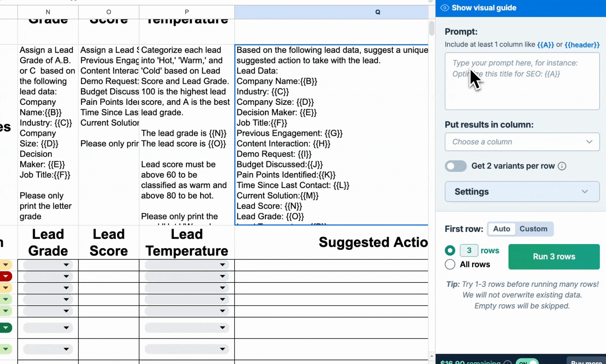Click the scroll-down arrow of the sheet scrollbar
The image size is (606, 364).
coord(432,356)
